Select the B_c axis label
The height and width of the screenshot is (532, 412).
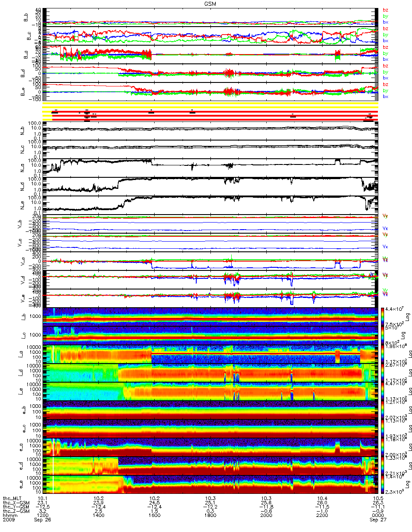[x=29, y=36]
